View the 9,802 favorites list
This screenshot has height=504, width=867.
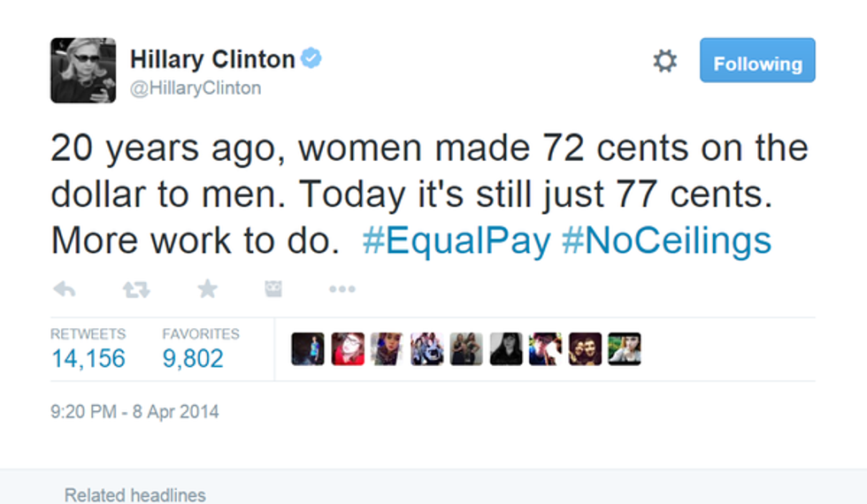pos(193,357)
